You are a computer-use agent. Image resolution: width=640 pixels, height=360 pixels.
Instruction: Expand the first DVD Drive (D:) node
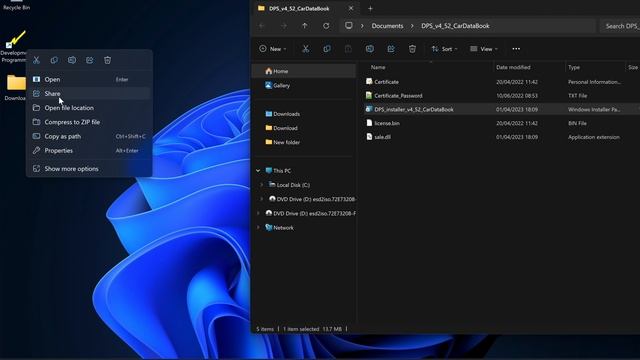click(x=262, y=199)
